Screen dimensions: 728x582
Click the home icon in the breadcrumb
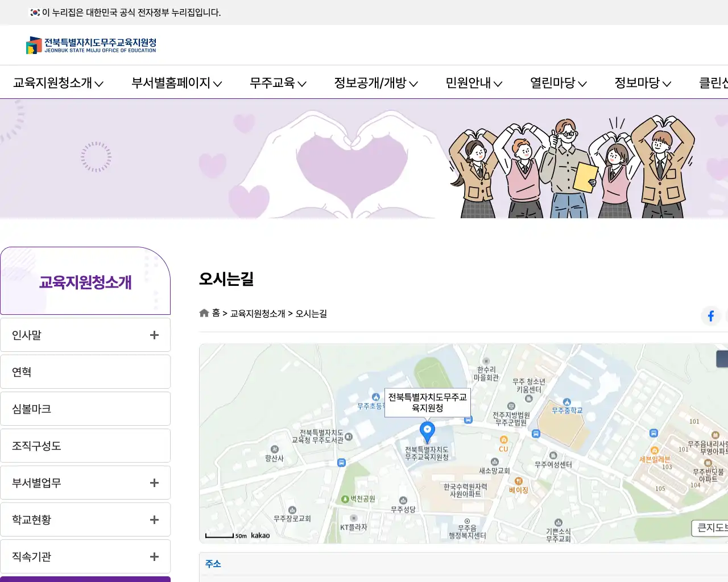[x=204, y=313]
